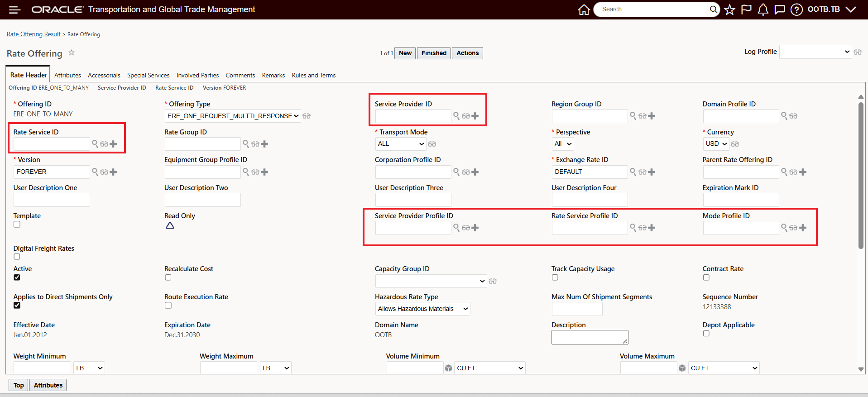Open Perspective dropdown
The width and height of the screenshot is (868, 397).
(563, 144)
